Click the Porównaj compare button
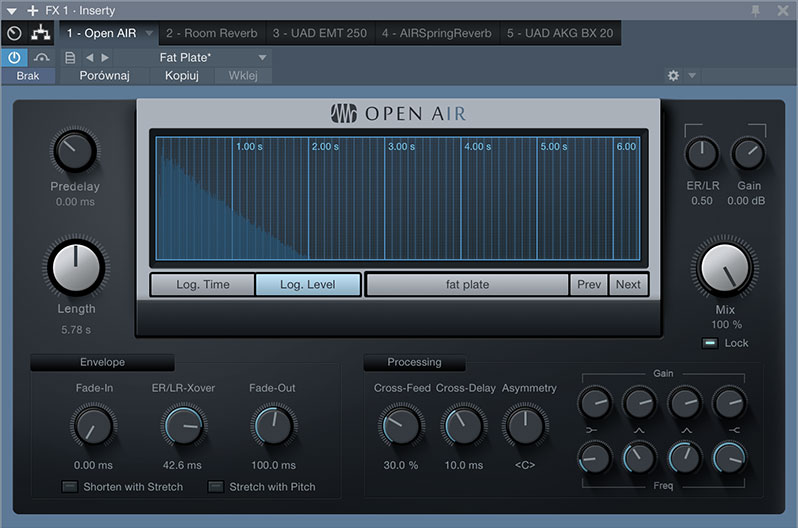This screenshot has height=528, width=798. click(104, 76)
